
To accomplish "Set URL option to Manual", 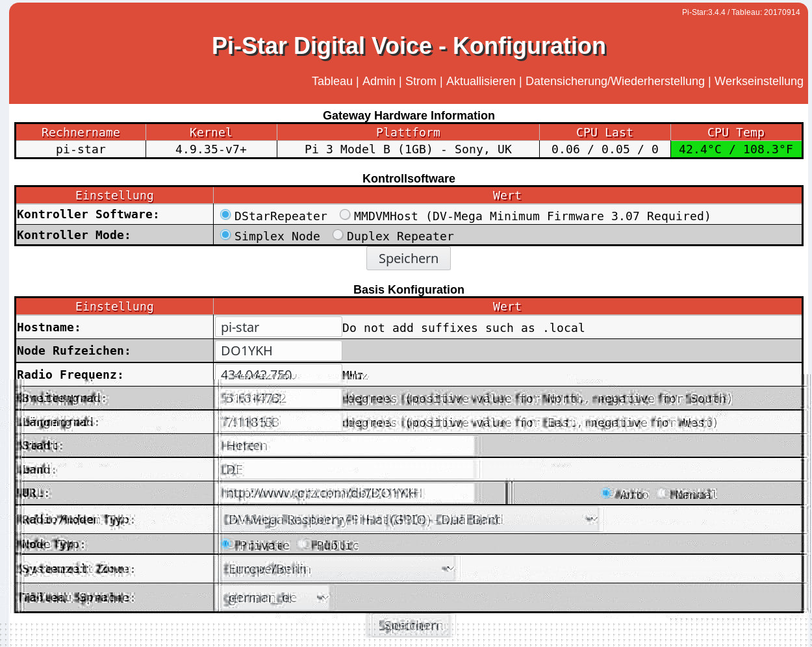I will pos(663,494).
